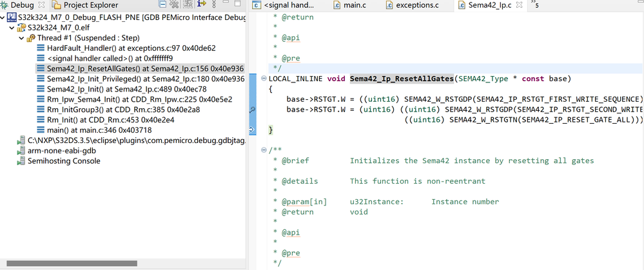
Task: Click the grayed debug toolbar icon beside the instruction stepping arrow
Action: click(188, 5)
